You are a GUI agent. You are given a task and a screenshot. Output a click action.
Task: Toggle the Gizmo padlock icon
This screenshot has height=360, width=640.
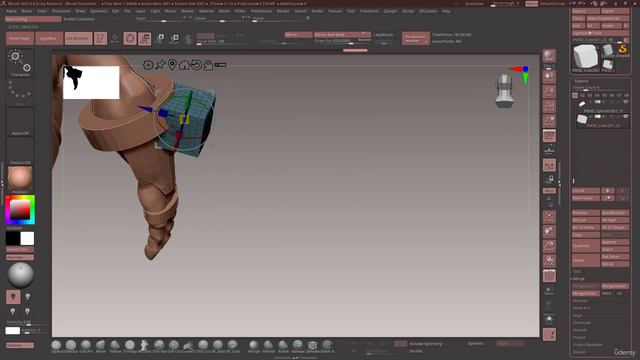(208, 65)
